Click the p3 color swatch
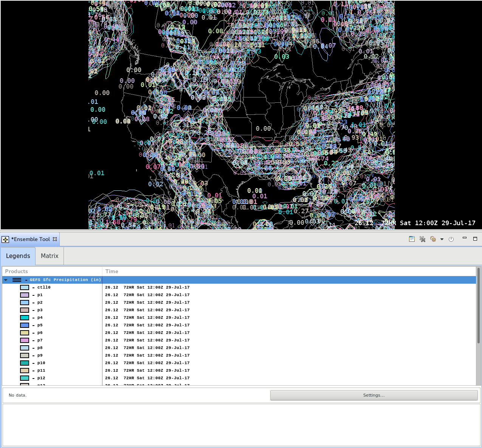This screenshot has width=482, height=448. [25, 310]
